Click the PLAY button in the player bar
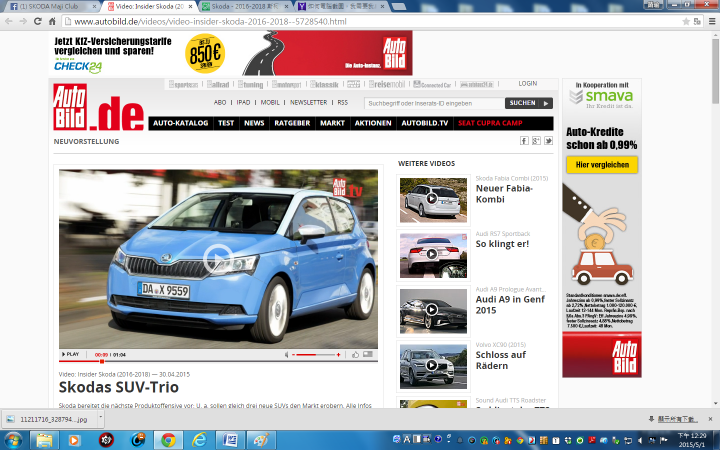 point(70,354)
